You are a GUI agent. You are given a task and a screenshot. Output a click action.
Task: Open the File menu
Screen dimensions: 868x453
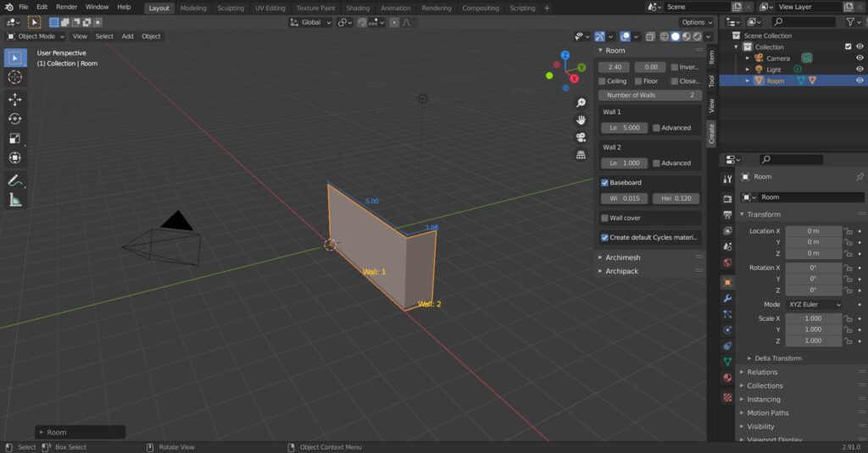tap(23, 7)
